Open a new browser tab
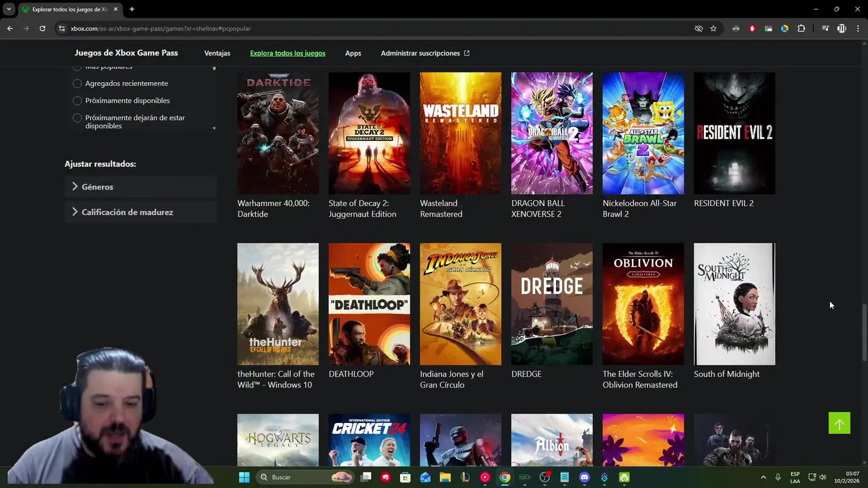The image size is (868, 488). [x=132, y=9]
